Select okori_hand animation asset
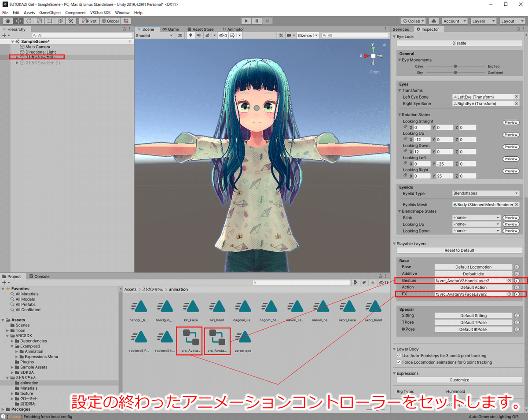This screenshot has height=420, width=528. [x=373, y=310]
